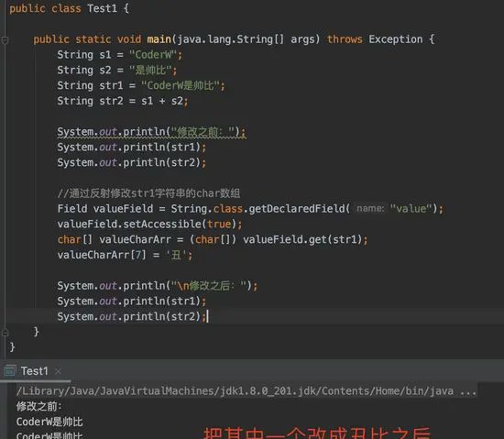The image size is (504, 439).
Task: Click console output line '修改之前:'
Action: [x=38, y=406]
